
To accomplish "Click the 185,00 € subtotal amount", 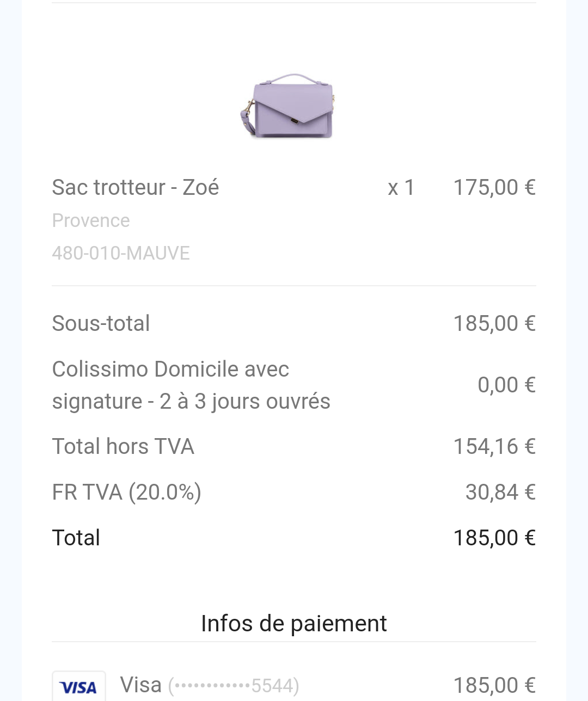I will pyautogui.click(x=494, y=323).
